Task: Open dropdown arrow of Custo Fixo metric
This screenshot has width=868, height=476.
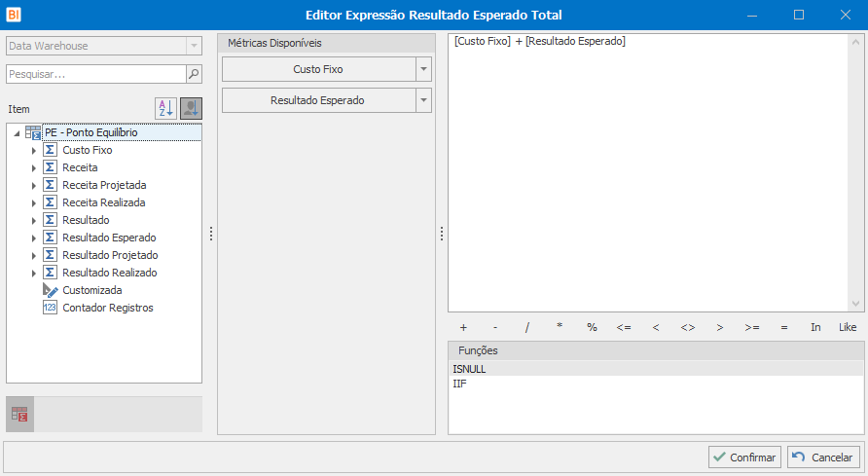Action: click(x=423, y=69)
